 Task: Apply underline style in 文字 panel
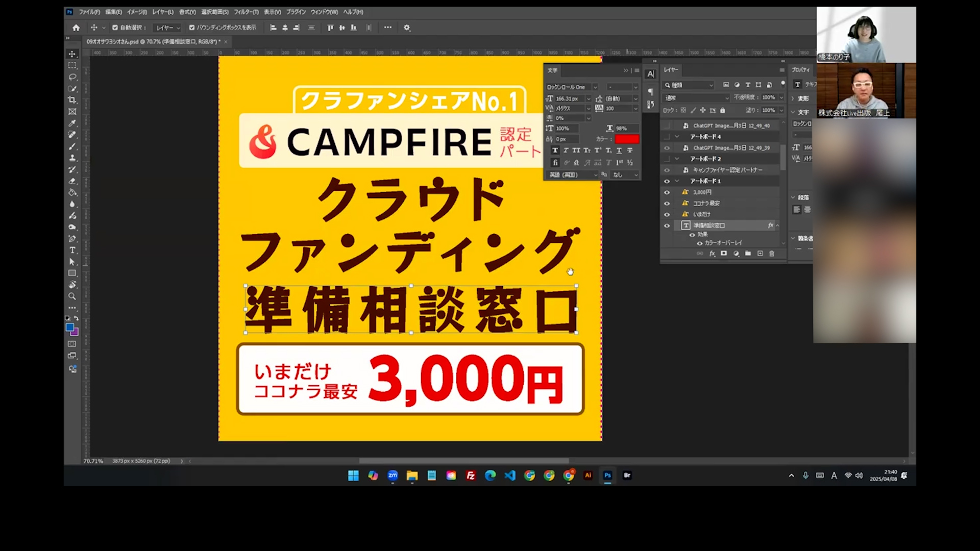click(x=619, y=151)
